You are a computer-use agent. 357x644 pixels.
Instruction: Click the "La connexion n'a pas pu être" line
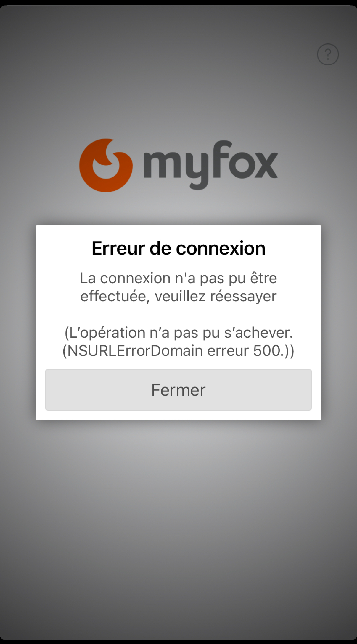178,278
